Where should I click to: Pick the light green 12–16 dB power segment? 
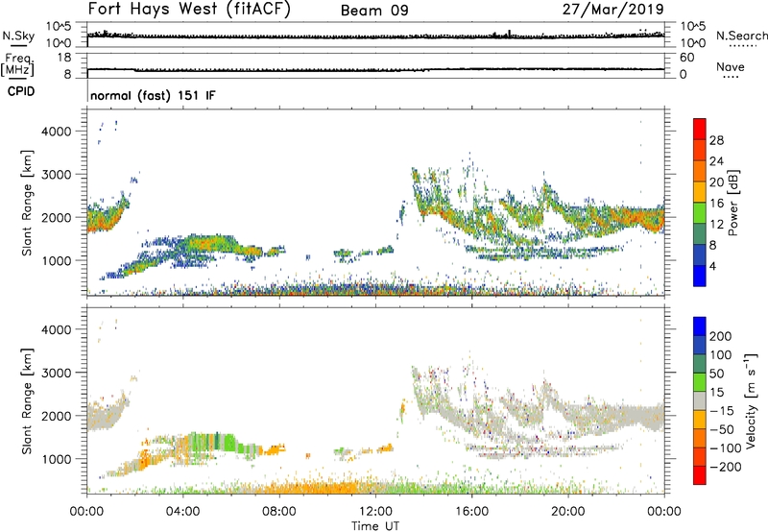point(700,212)
